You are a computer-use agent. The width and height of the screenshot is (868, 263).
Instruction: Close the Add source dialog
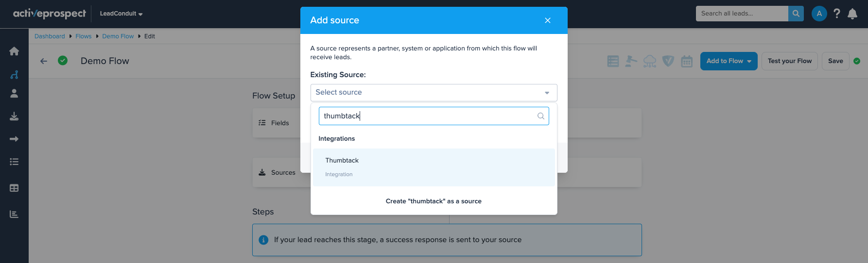point(547,20)
